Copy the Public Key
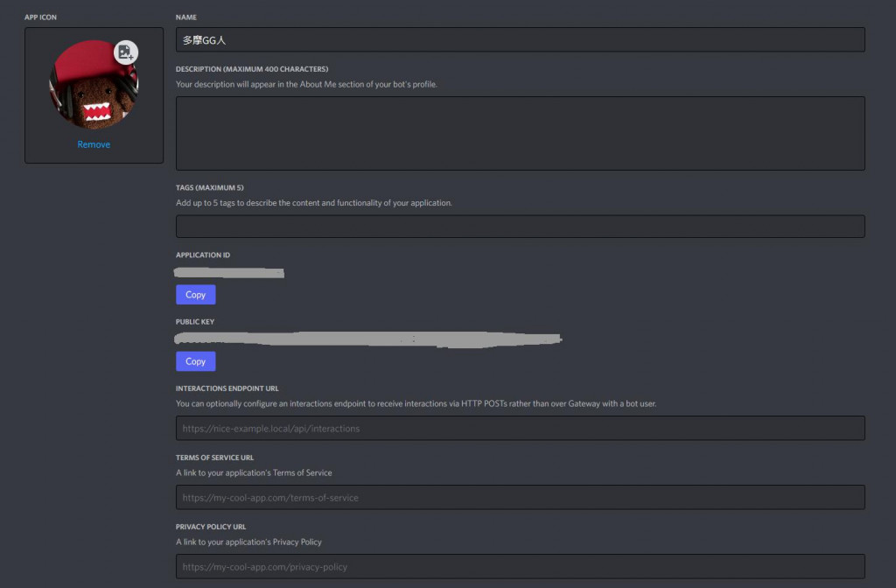This screenshot has height=588, width=896. (195, 361)
